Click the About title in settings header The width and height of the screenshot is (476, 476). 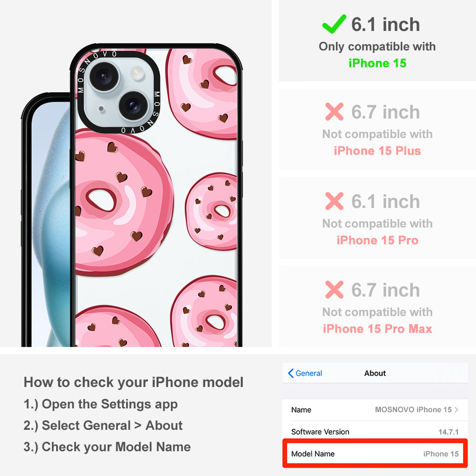pyautogui.click(x=375, y=373)
